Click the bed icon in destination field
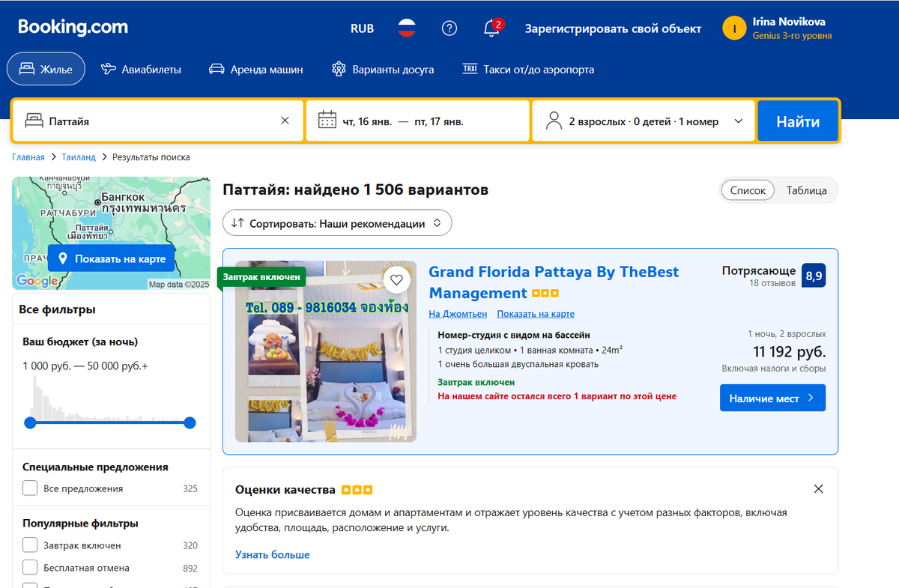The width and height of the screenshot is (899, 588). click(33, 121)
